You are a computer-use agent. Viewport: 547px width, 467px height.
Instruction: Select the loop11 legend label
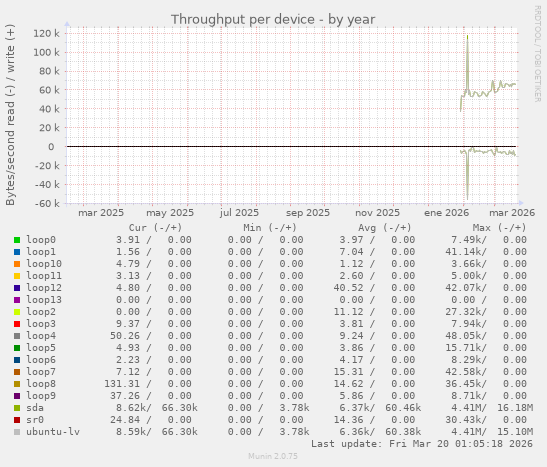click(x=44, y=276)
